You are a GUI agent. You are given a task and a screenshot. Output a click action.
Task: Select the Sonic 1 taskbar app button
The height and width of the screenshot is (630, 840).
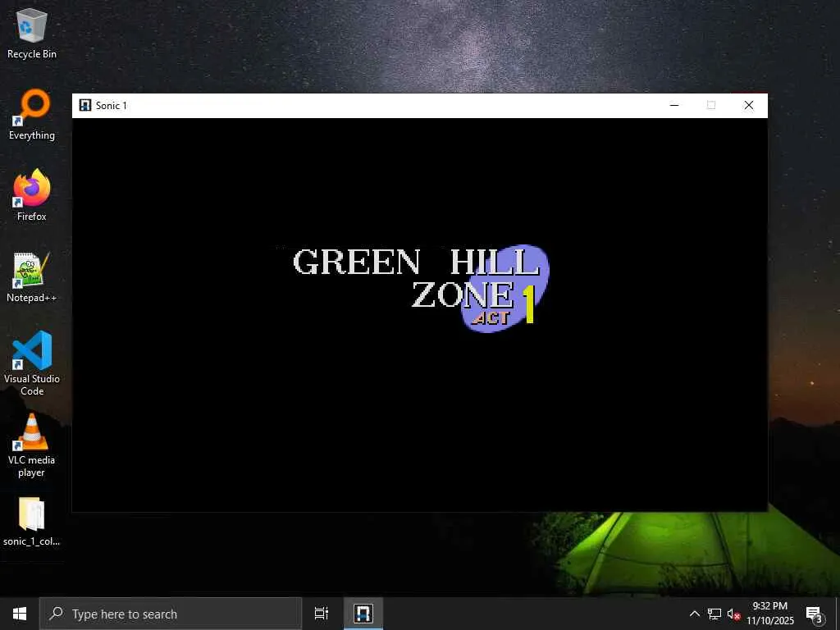coord(363,614)
